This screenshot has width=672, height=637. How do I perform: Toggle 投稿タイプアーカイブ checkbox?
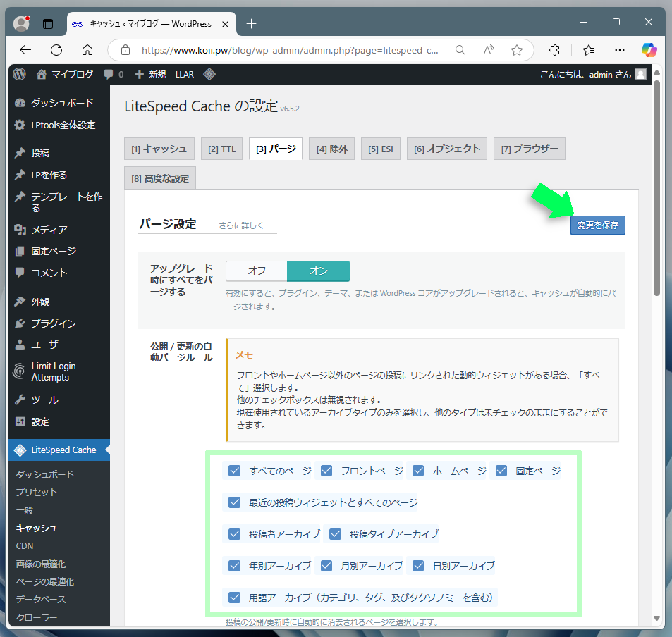coord(335,533)
